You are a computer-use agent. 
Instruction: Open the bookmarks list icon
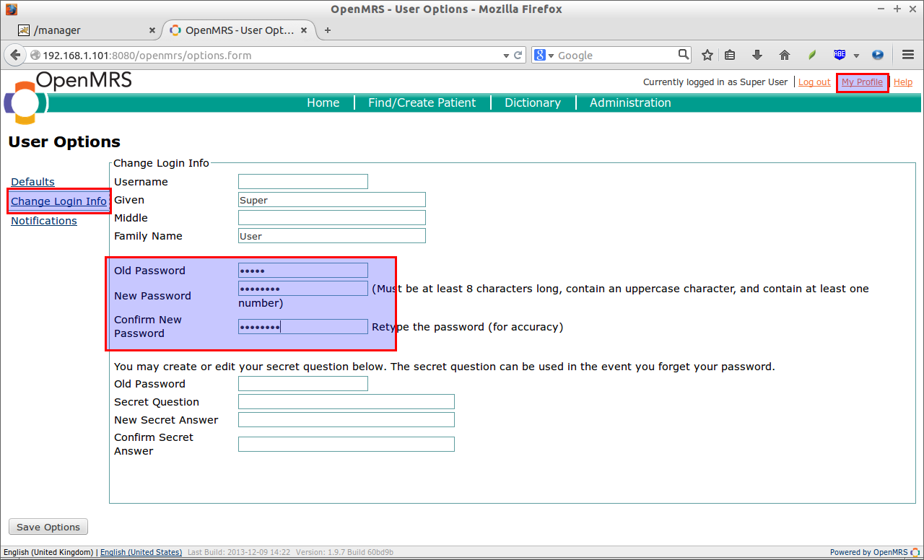click(x=730, y=55)
